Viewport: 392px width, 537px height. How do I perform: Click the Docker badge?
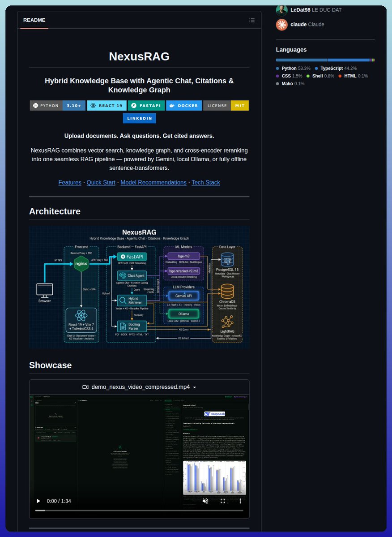tap(183, 106)
